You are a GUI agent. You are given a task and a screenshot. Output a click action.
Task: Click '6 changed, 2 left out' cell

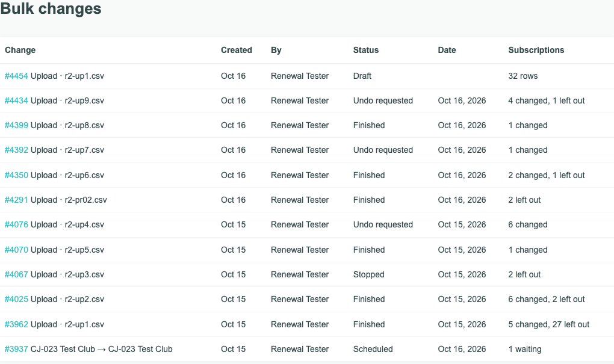[546, 299]
